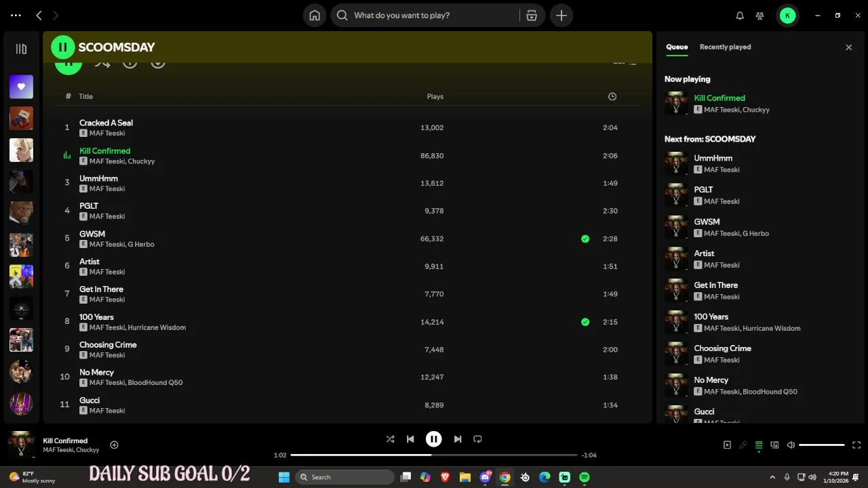Open Connect to a device
Image resolution: width=868 pixels, height=488 pixels.
tap(775, 445)
